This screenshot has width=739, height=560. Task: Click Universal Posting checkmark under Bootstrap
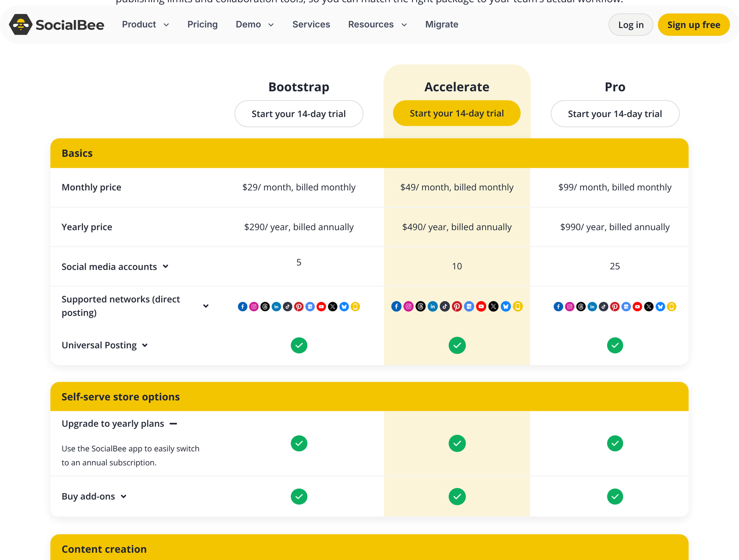pos(299,345)
